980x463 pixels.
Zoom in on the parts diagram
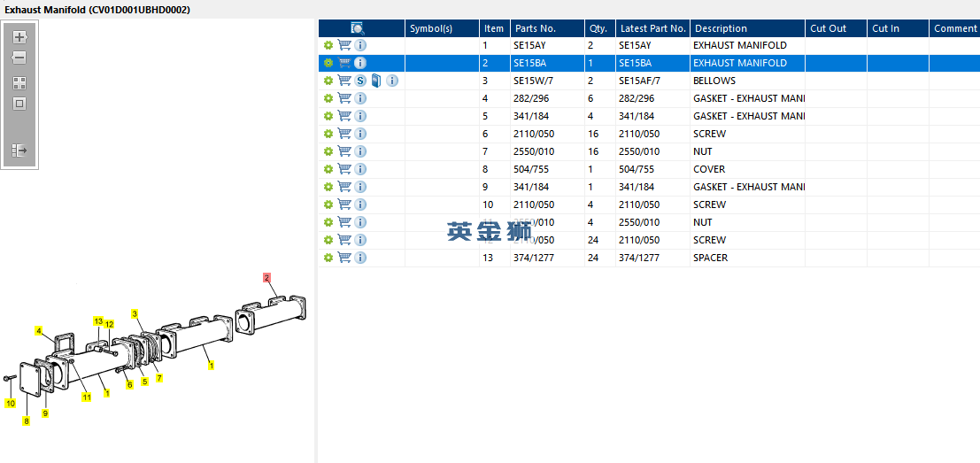(19, 37)
